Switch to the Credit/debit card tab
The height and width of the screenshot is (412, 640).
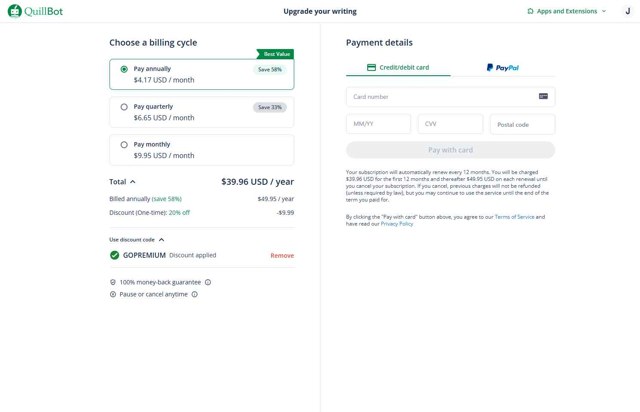(x=398, y=68)
